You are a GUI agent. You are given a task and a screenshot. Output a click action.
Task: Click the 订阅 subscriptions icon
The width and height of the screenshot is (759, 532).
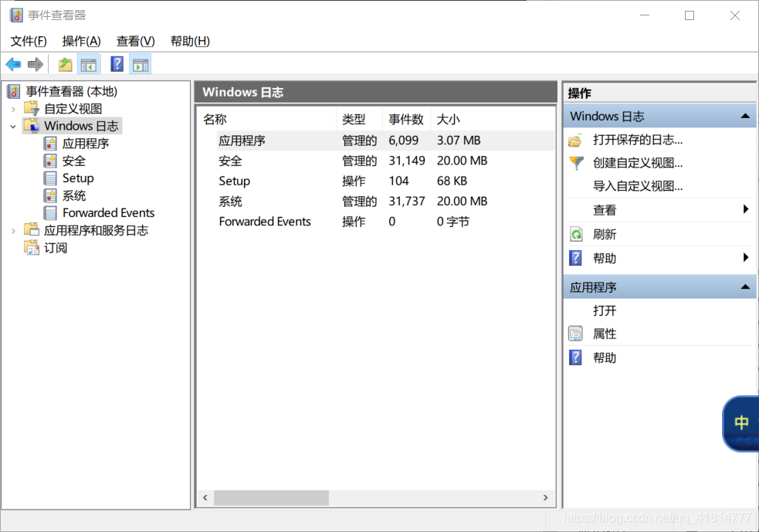[32, 247]
